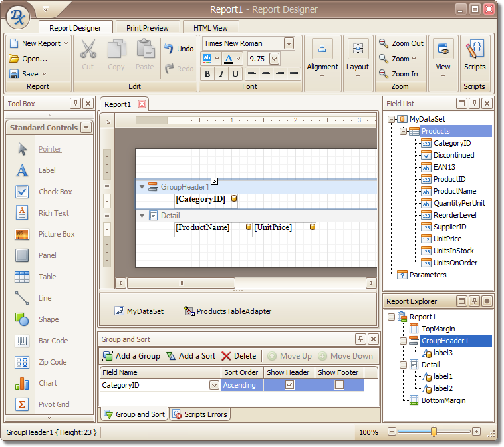Click the Copy icon in Edit group
This screenshot has width=504, height=447.
pyautogui.click(x=116, y=49)
